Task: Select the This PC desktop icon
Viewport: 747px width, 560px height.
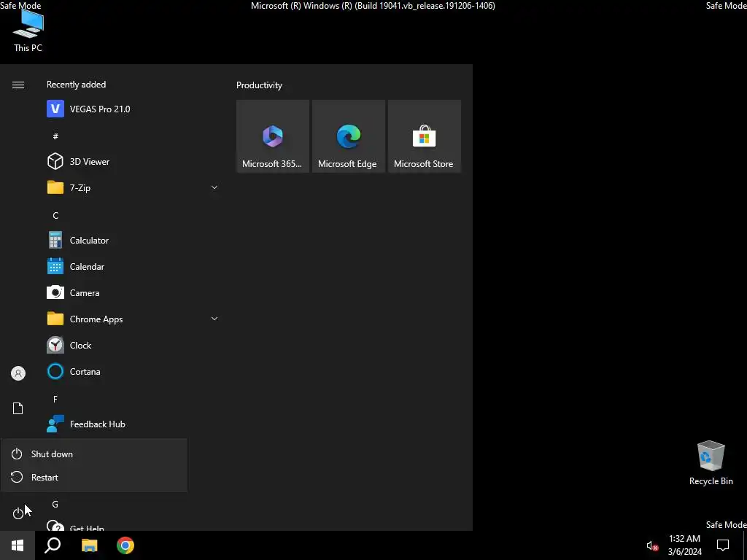Action: click(28, 31)
